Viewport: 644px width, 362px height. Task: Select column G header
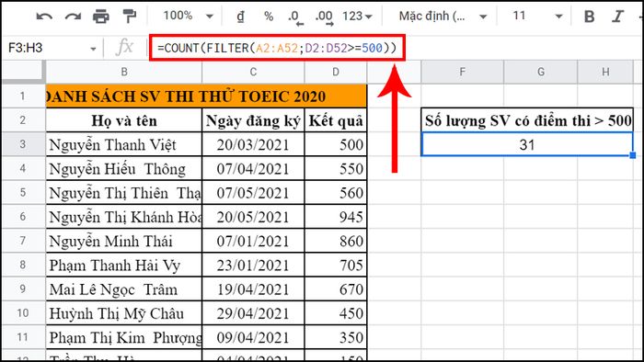(x=541, y=73)
